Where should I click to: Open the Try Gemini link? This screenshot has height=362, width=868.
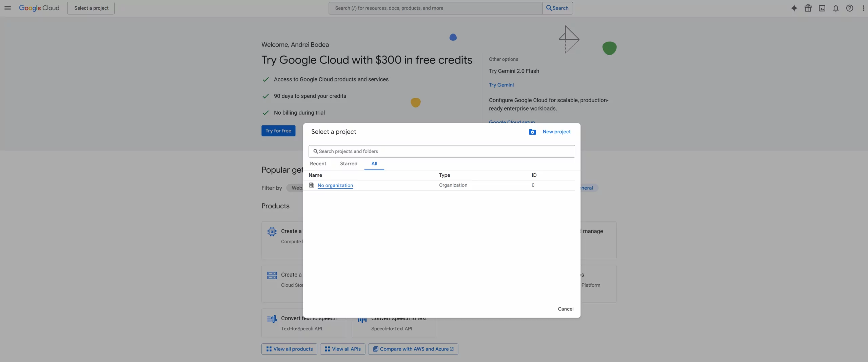coord(501,85)
